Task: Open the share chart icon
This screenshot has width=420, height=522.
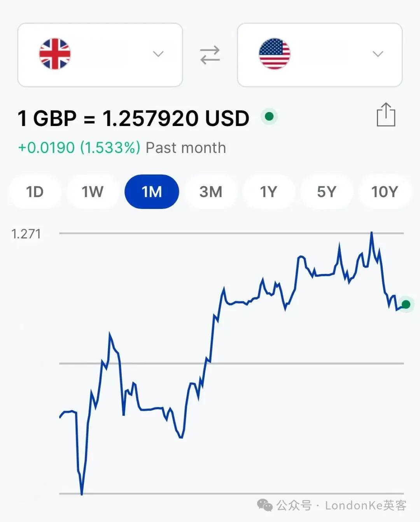Action: click(x=386, y=114)
